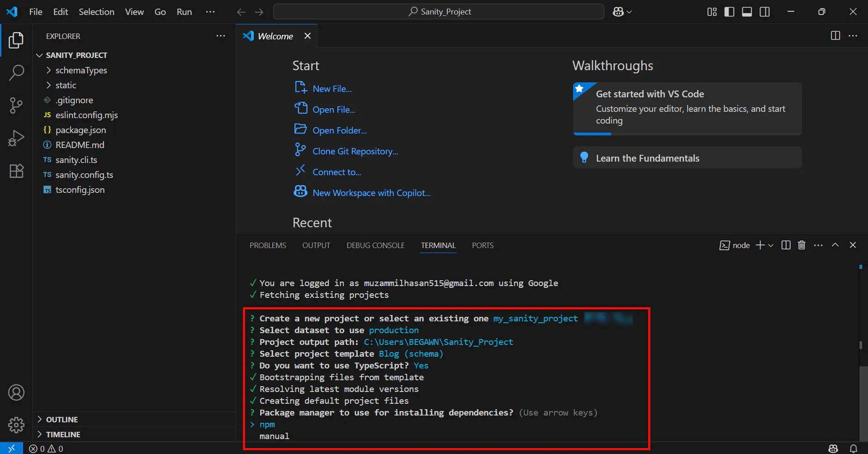The height and width of the screenshot is (454, 868).
Task: Maximize the terminal panel size
Action: click(835, 245)
